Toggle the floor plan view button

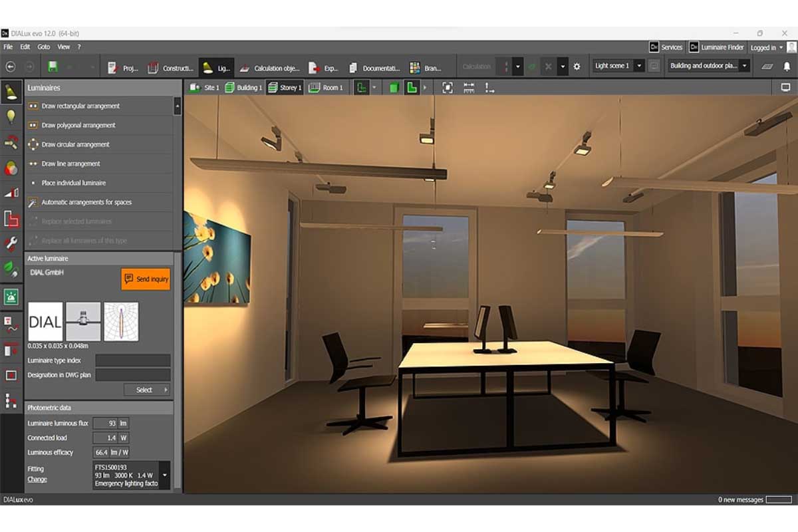[x=412, y=88]
